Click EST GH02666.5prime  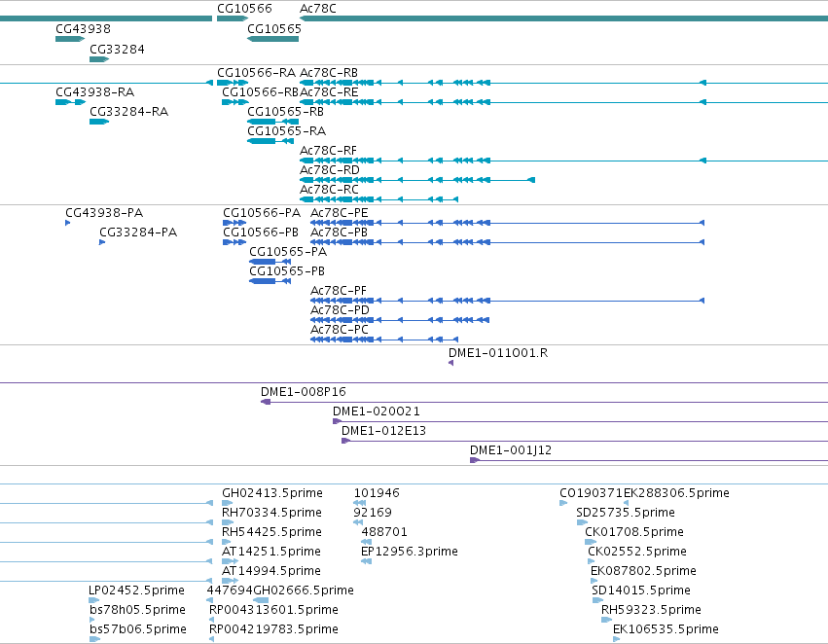(304, 590)
